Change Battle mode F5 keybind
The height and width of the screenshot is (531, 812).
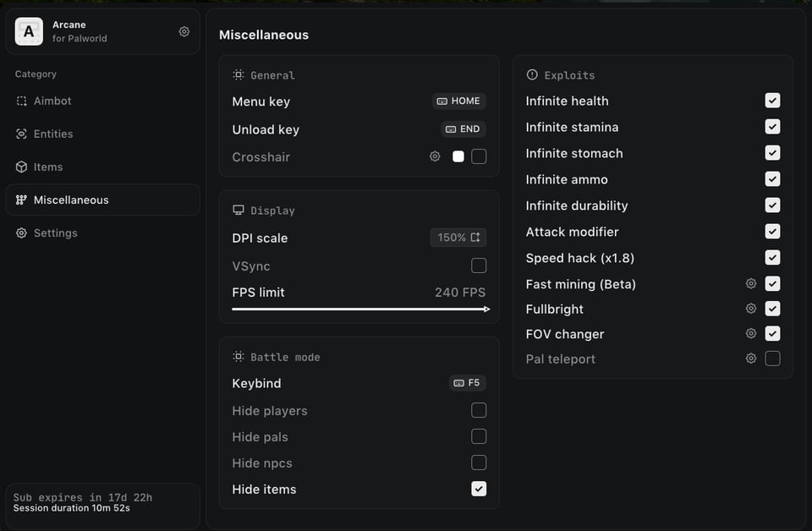(x=467, y=383)
